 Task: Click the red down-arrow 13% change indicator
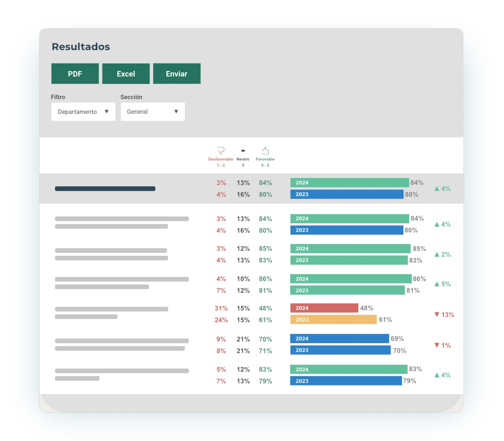(444, 315)
